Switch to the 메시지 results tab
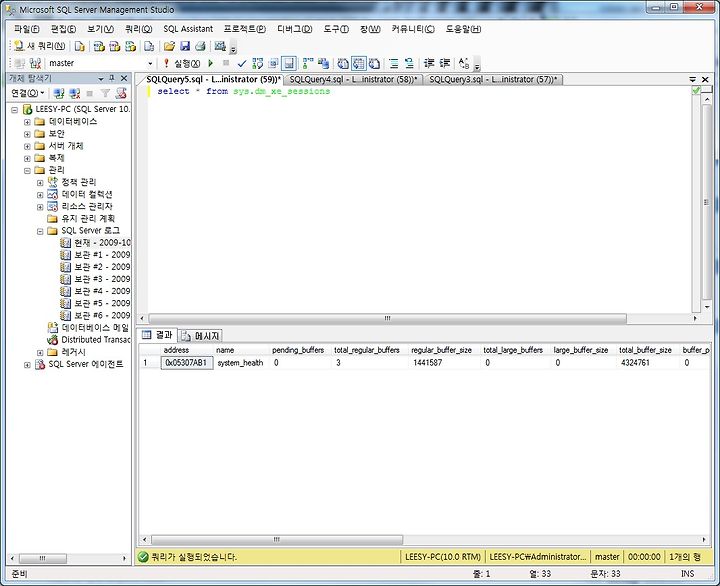 pyautogui.click(x=201, y=336)
